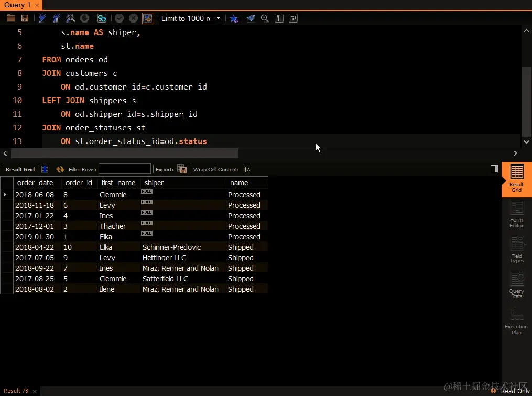Screen dimensions: 532x396
Task: Click horizontal scroll left arrow
Action: [x=5, y=153]
